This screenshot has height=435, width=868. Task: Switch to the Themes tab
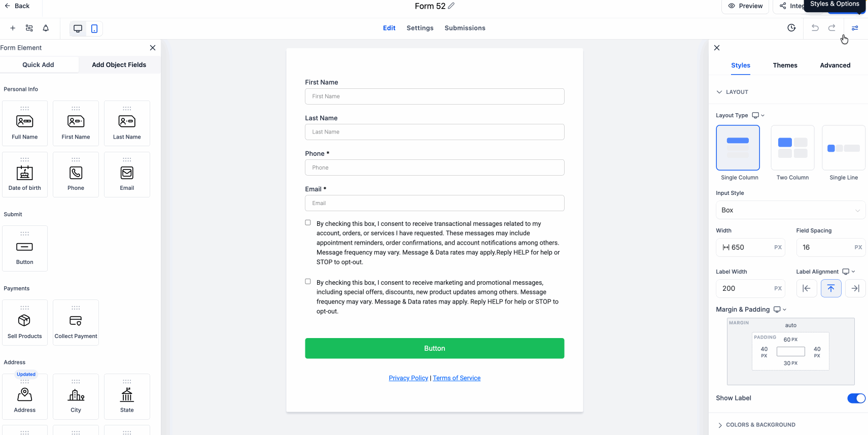coord(785,65)
